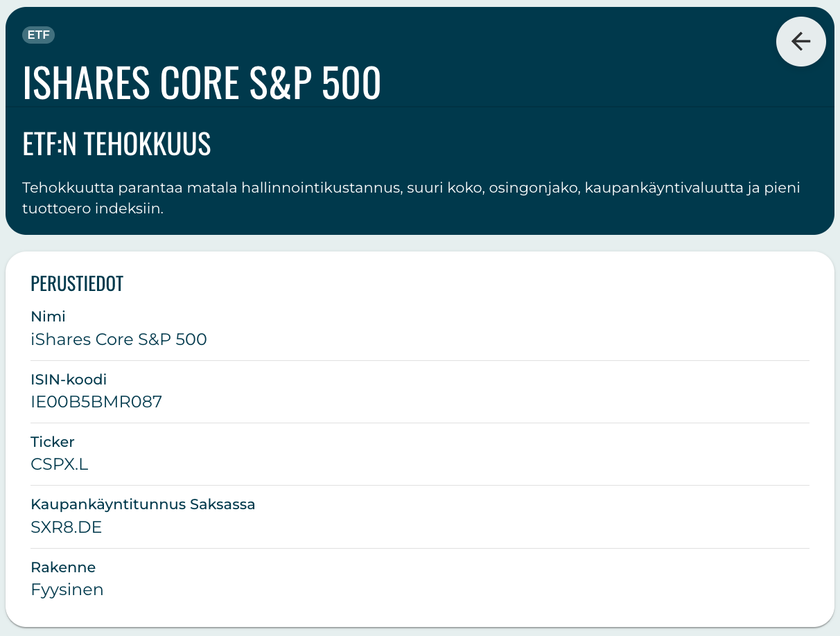The height and width of the screenshot is (636, 840).
Task: Click the Nimi field label
Action: pos(49,317)
